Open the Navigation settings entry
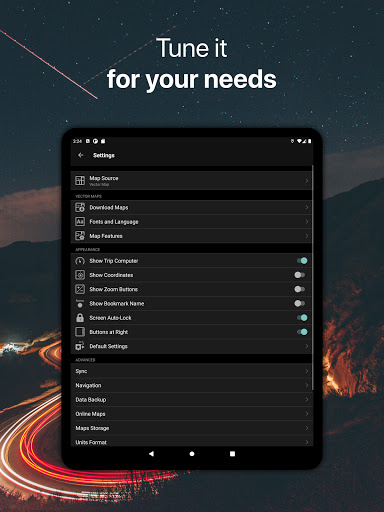Image resolution: width=384 pixels, height=512 pixels. (x=192, y=385)
